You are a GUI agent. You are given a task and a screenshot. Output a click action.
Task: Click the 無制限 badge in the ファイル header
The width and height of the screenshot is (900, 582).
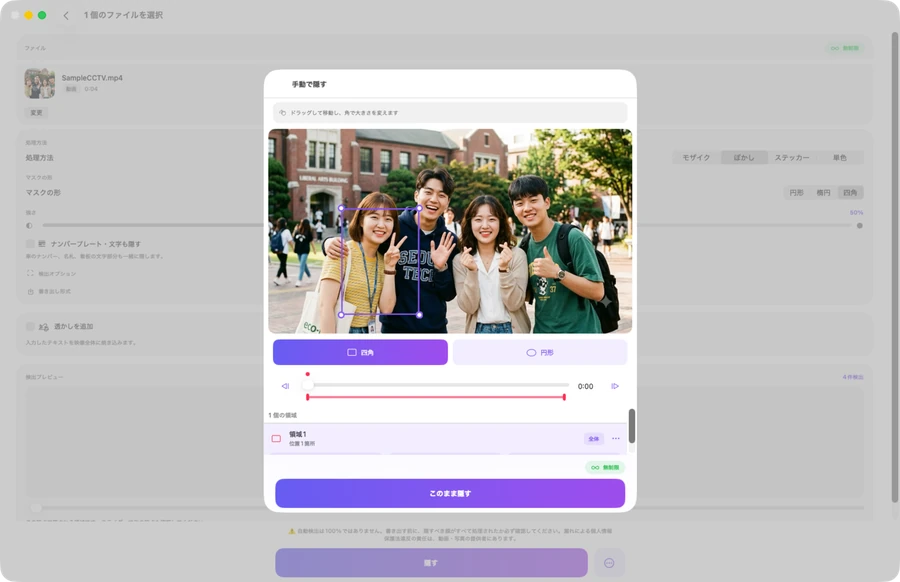(845, 48)
